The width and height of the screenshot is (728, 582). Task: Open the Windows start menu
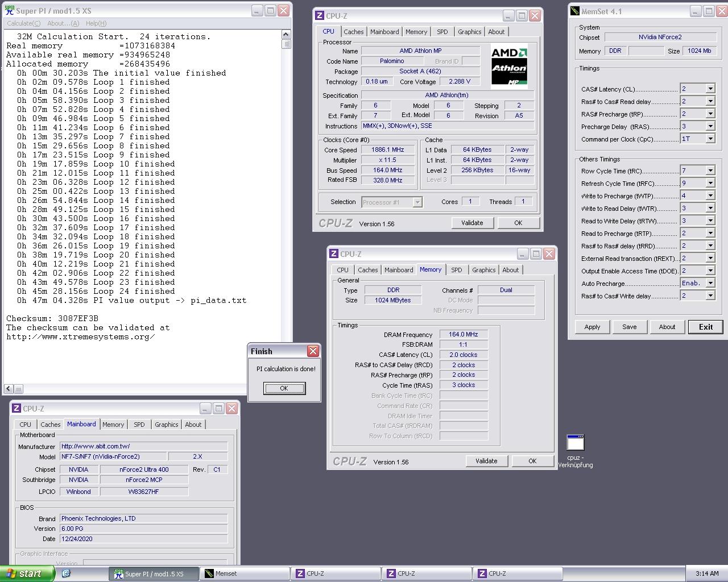tap(27, 573)
